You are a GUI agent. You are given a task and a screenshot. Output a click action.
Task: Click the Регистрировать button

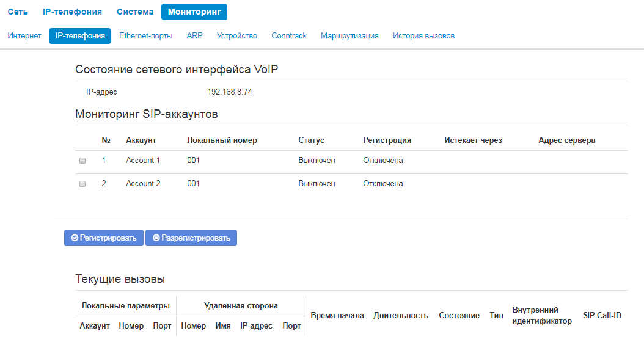[104, 238]
